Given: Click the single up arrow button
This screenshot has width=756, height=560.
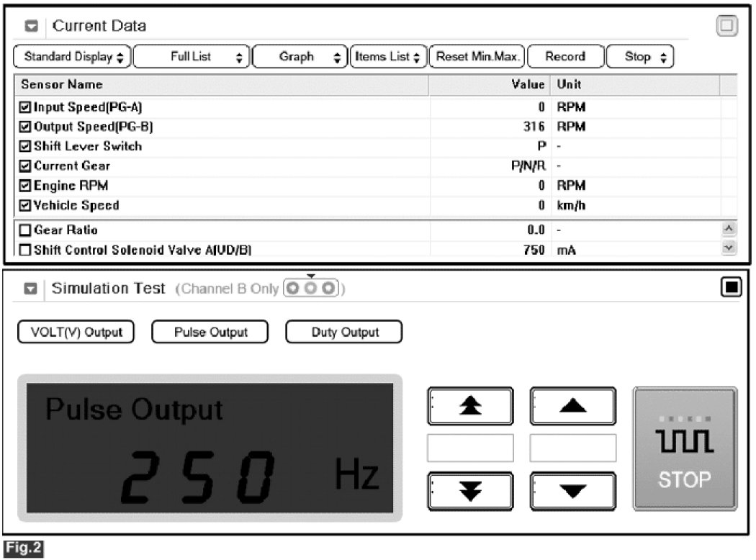Looking at the screenshot, I should [x=573, y=407].
